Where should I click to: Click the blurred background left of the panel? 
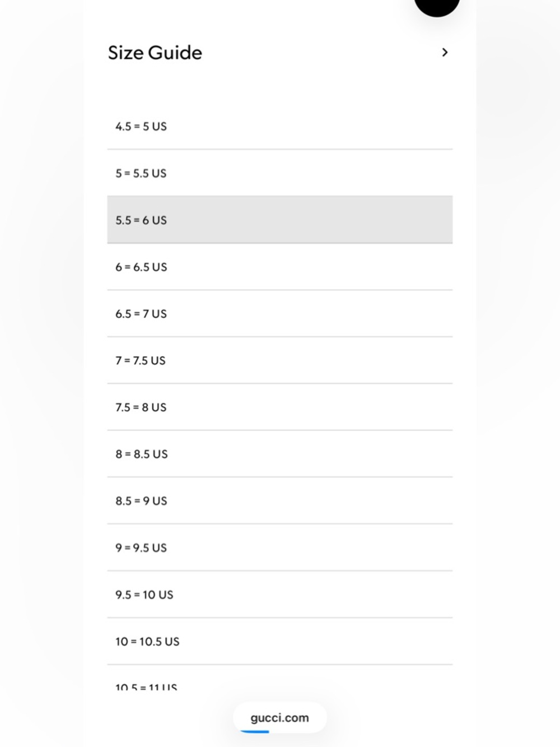pos(41,373)
